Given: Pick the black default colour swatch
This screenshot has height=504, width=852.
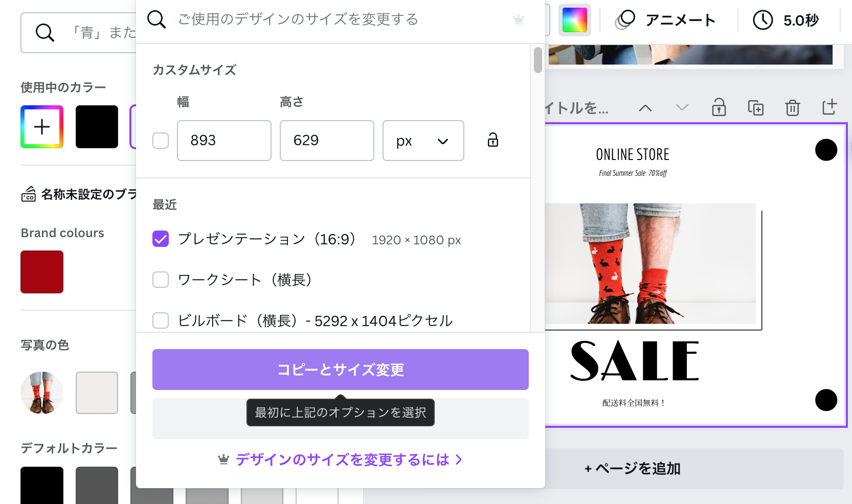Looking at the screenshot, I should (42, 485).
